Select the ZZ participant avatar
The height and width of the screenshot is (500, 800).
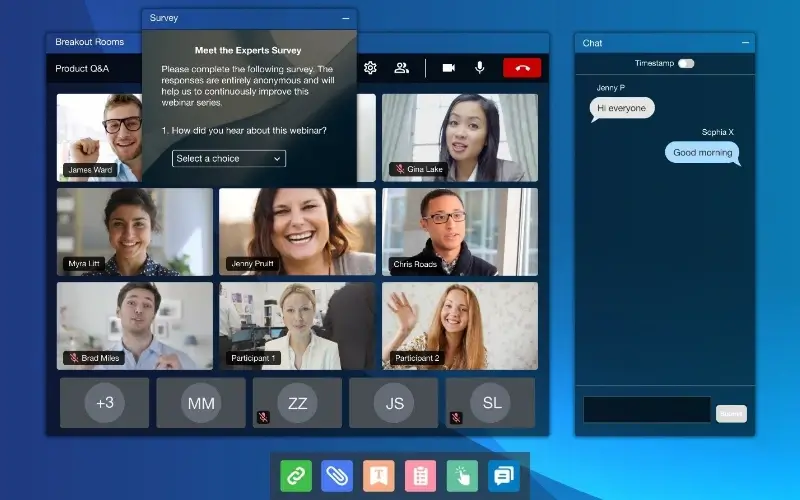pos(297,403)
